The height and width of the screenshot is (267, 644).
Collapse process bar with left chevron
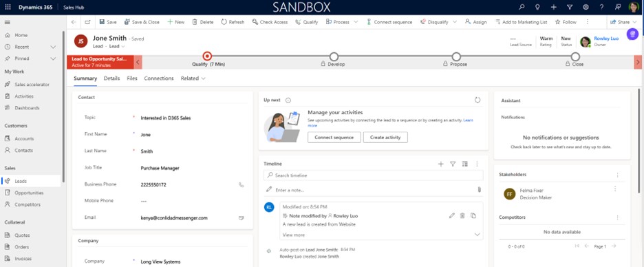138,63
